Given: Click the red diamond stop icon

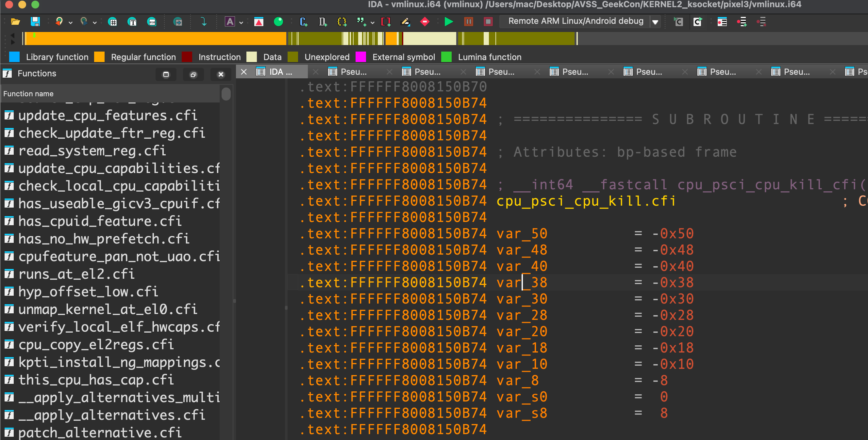Looking at the screenshot, I should 425,22.
